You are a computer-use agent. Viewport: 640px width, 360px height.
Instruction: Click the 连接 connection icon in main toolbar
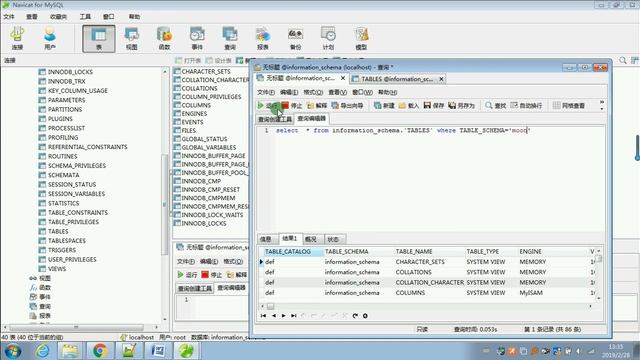point(17,38)
